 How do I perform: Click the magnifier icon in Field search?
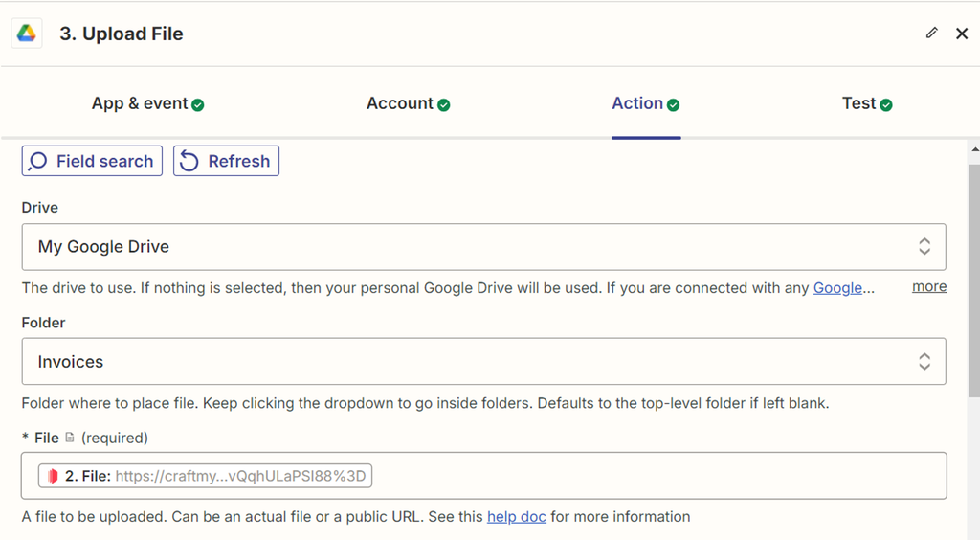37,161
